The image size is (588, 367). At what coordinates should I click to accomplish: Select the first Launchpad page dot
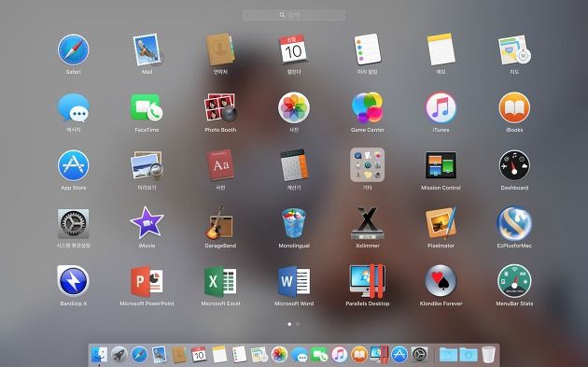(289, 324)
